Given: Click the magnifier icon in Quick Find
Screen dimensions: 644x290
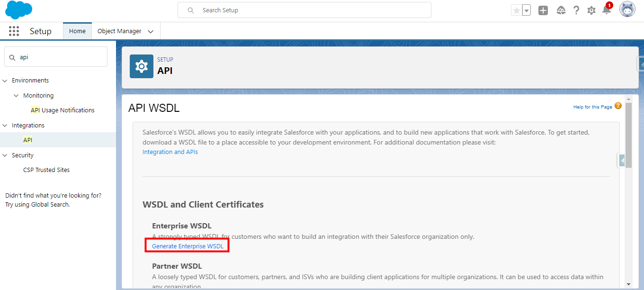Looking at the screenshot, I should [12, 57].
